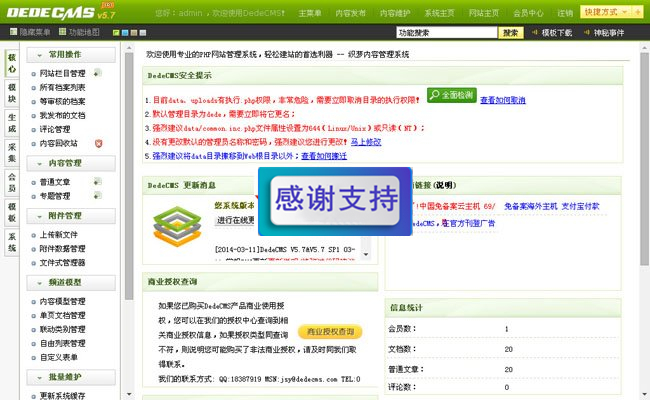Open the 功能地图 icon in the toolbar
This screenshot has height=400, width=650.
click(x=62, y=32)
